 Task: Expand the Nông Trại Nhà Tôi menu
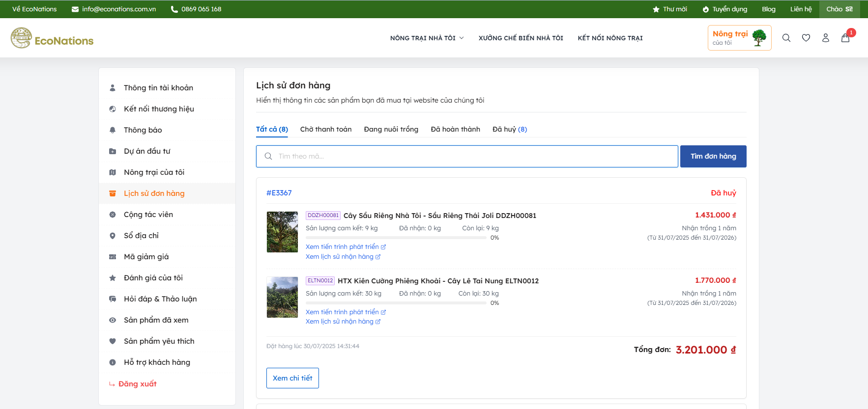pos(427,38)
